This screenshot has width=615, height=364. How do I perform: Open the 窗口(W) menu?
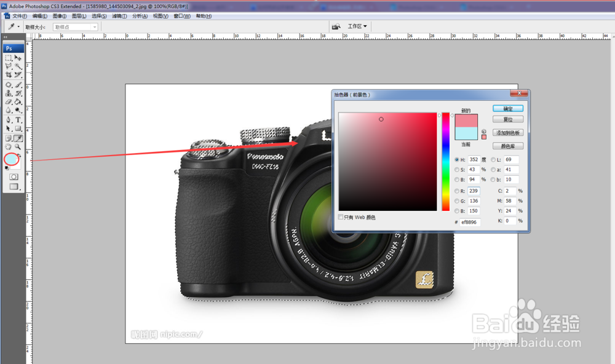click(182, 16)
